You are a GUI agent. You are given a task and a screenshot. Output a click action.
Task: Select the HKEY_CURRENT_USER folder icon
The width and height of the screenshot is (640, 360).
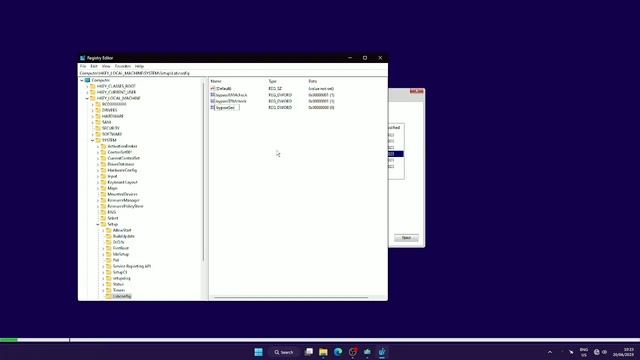tap(93, 92)
